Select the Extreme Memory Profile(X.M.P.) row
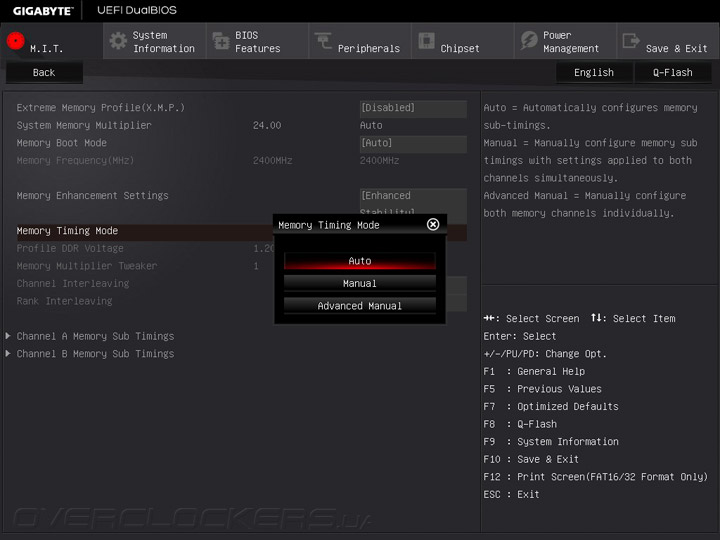Image resolution: width=720 pixels, height=540 pixels. (242, 108)
